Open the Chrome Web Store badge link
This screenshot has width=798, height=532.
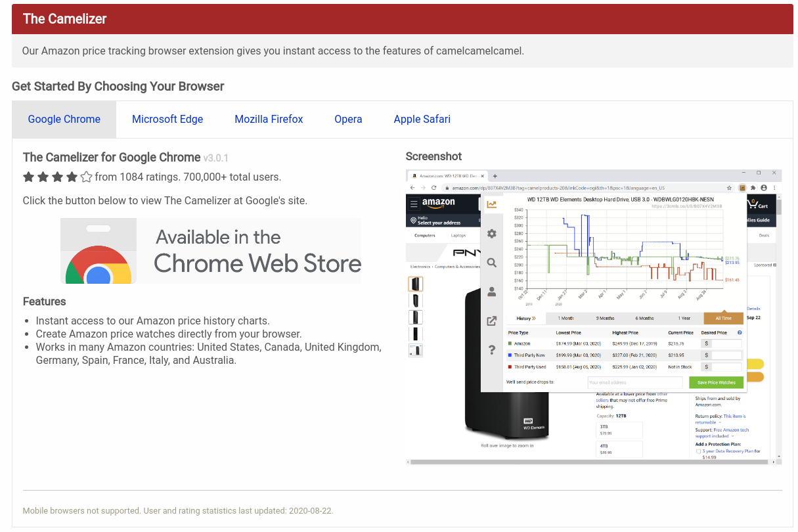point(211,251)
